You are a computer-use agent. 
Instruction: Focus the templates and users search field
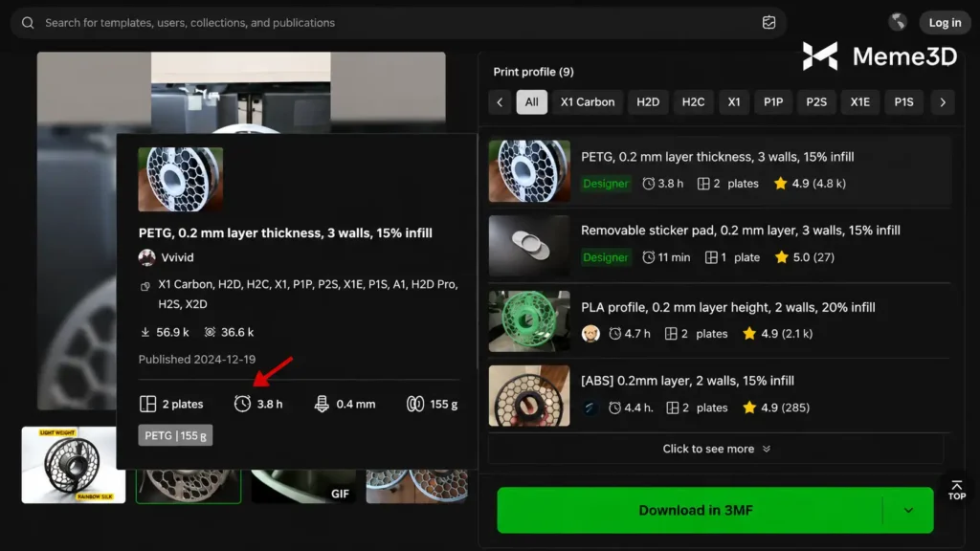coord(397,23)
